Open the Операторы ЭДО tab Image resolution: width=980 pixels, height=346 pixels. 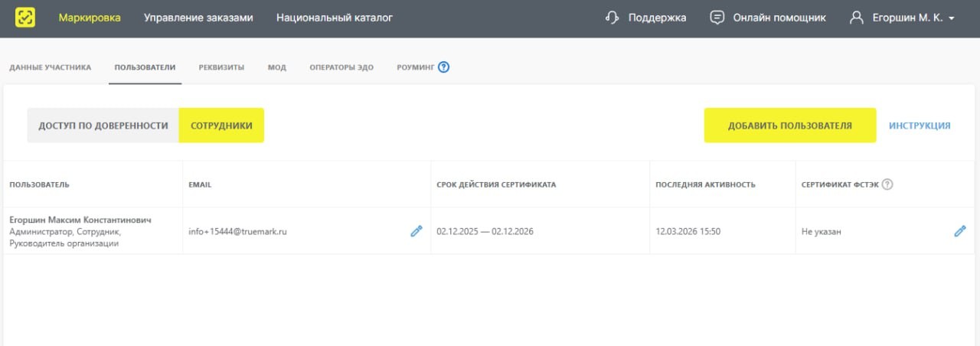click(x=341, y=67)
